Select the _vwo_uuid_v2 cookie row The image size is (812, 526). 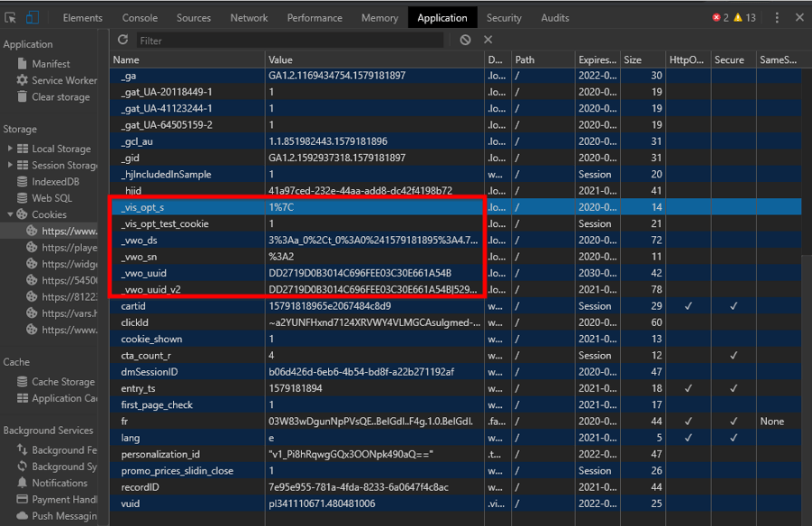pos(456,289)
